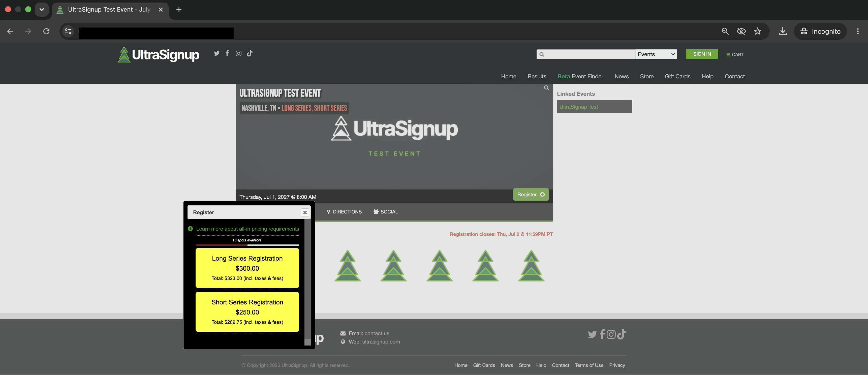Screen dimensions: 868x375
Task: Click the footer TikTok icon
Action: [622, 334]
